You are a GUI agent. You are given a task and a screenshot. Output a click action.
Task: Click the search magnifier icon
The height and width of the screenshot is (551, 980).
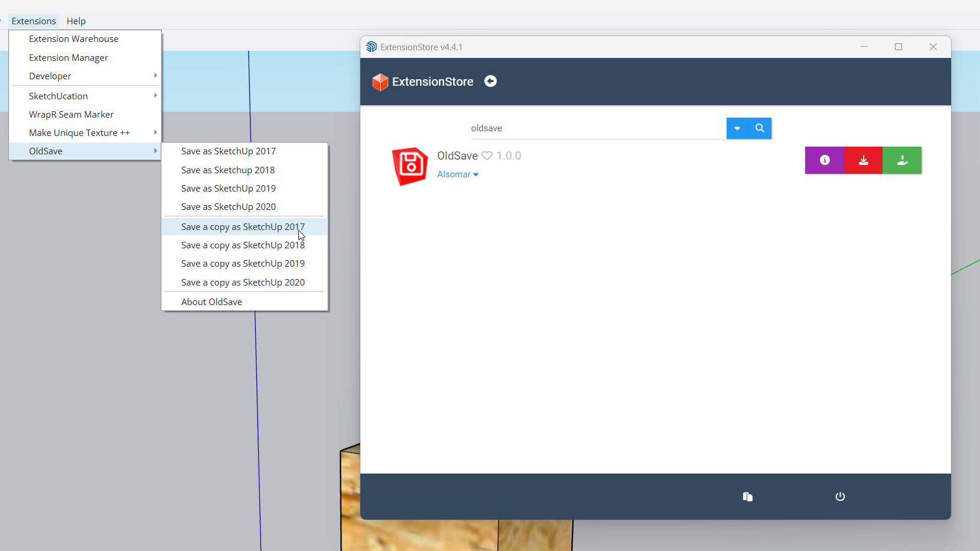[760, 128]
